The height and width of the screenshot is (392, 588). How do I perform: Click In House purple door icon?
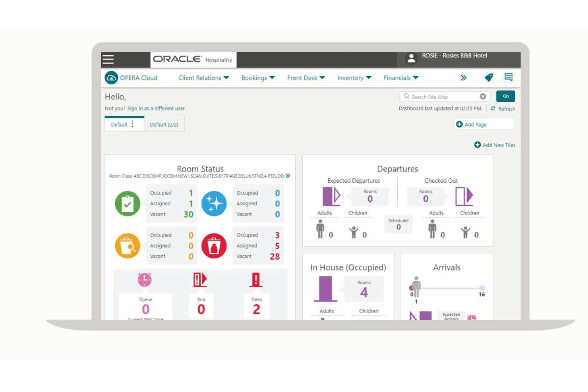coord(325,289)
